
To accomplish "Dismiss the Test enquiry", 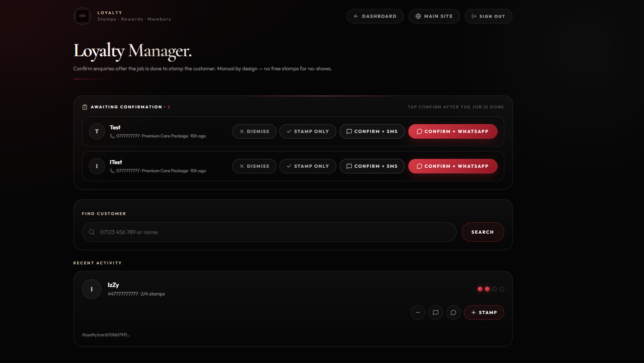I will [x=254, y=131].
